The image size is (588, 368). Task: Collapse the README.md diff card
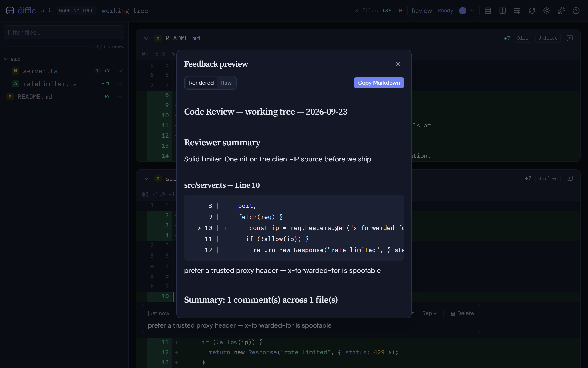tap(146, 38)
